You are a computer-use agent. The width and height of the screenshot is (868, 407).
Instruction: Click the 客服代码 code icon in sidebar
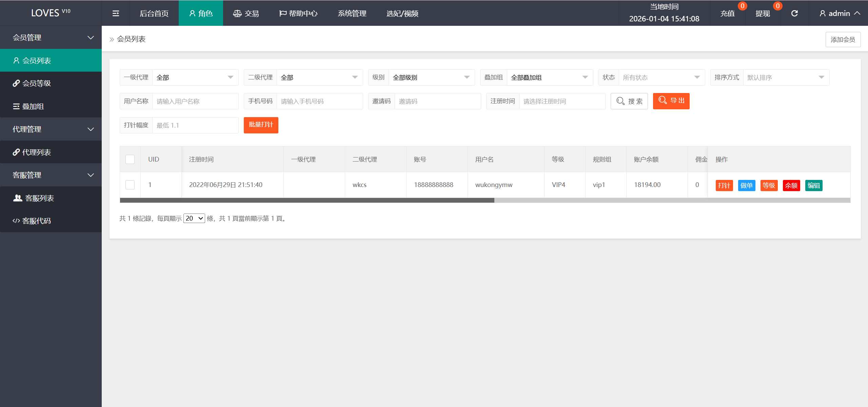(16, 221)
